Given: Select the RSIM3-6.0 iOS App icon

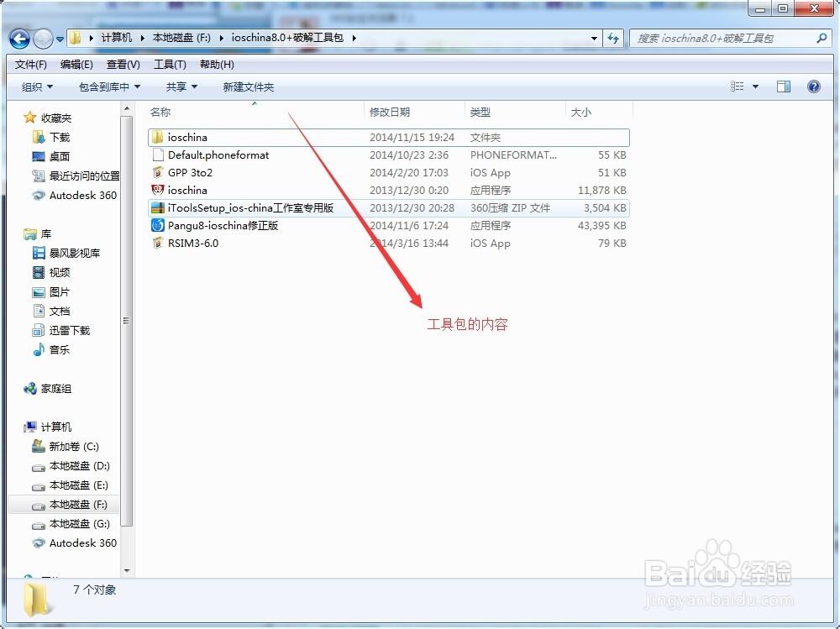Looking at the screenshot, I should click(158, 244).
